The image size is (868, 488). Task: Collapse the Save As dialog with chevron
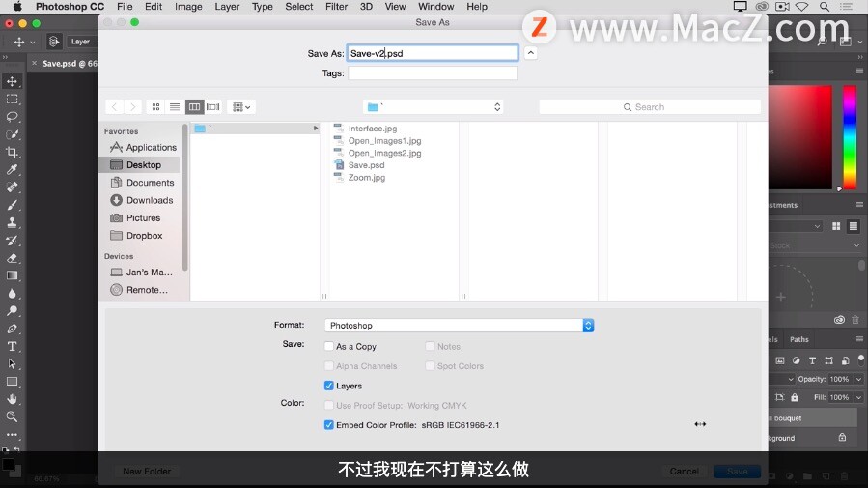pos(530,53)
